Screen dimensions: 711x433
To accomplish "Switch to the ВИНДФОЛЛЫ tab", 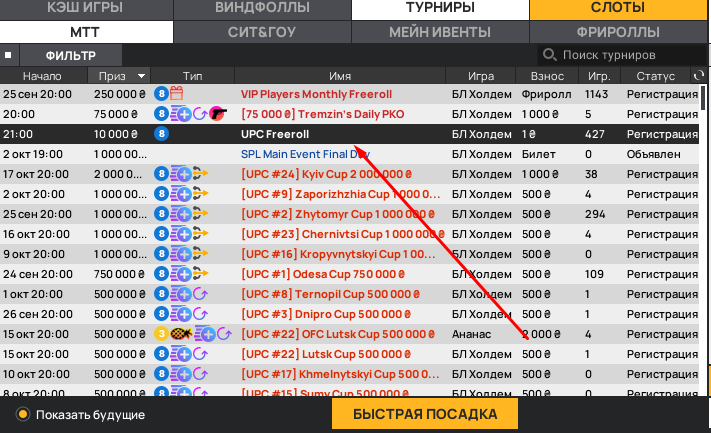I will click(262, 8).
